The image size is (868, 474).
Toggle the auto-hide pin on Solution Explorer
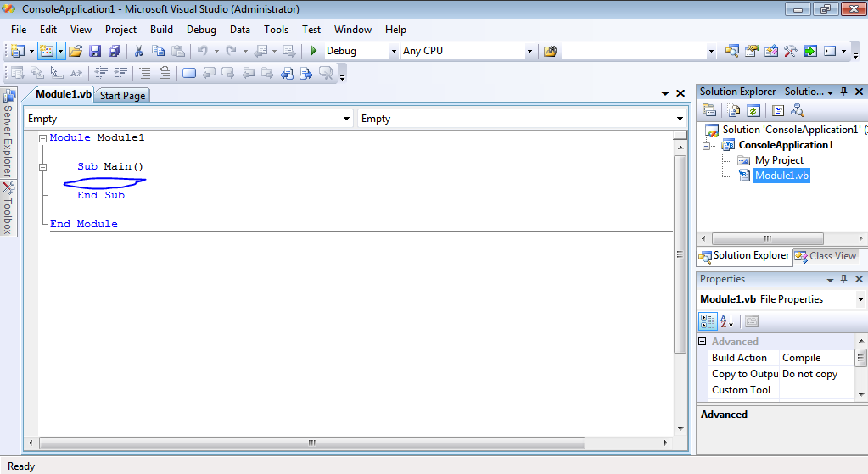(843, 92)
